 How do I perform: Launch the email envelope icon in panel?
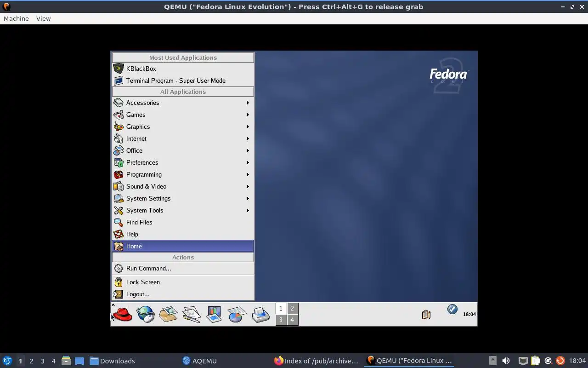point(168,314)
